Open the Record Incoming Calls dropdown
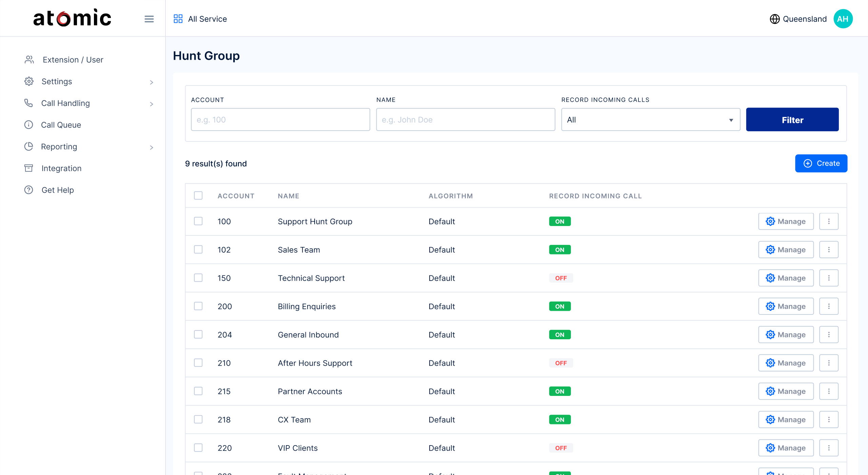The width and height of the screenshot is (868, 475). (x=650, y=120)
